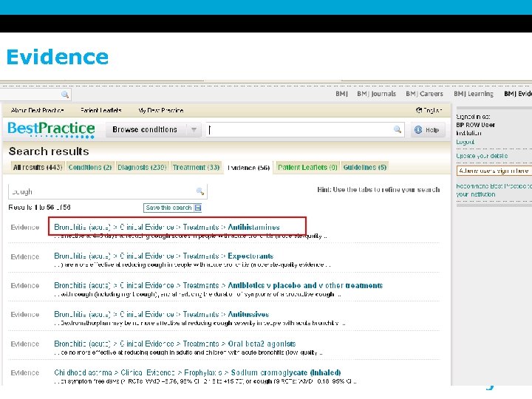
Task: Click the BestPractice logo
Action: [51, 129]
